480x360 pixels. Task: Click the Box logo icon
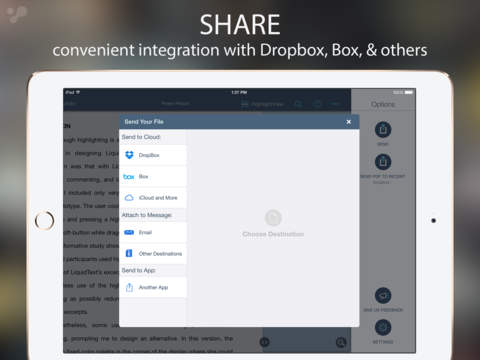pos(129,177)
